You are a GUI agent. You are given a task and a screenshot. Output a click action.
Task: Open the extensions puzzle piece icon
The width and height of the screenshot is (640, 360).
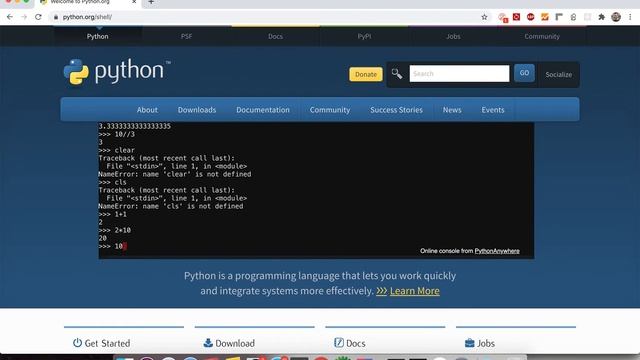click(x=601, y=17)
